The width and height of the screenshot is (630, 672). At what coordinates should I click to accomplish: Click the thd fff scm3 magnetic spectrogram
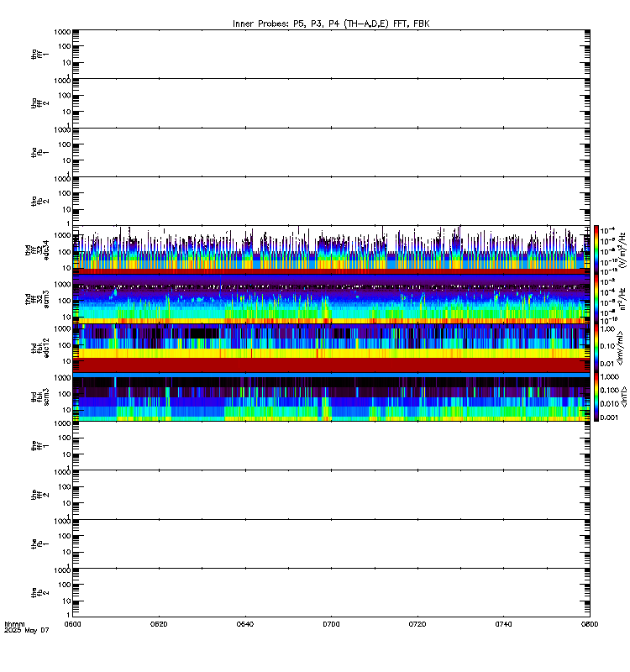pos(331,299)
